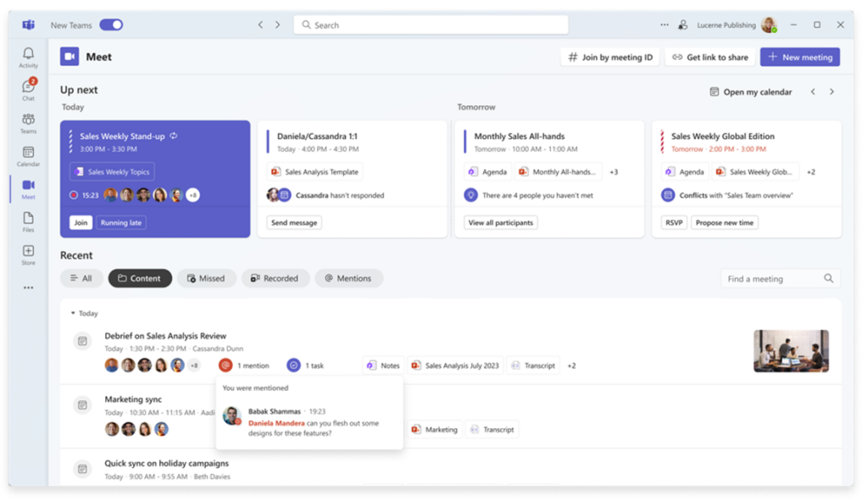Open the Sales Analysis Template file
Viewport: 868px width, 501px height.
314,171
